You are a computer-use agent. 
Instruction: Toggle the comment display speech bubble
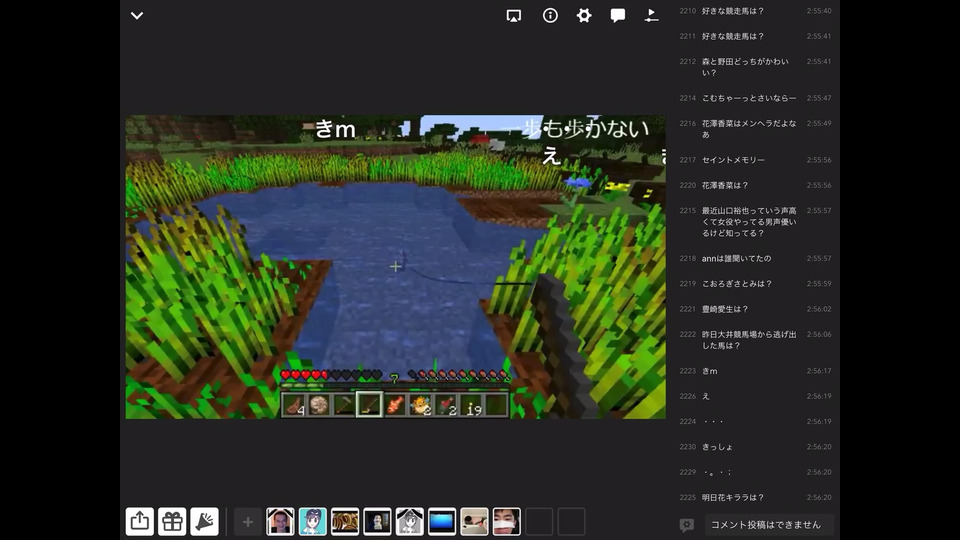click(618, 15)
